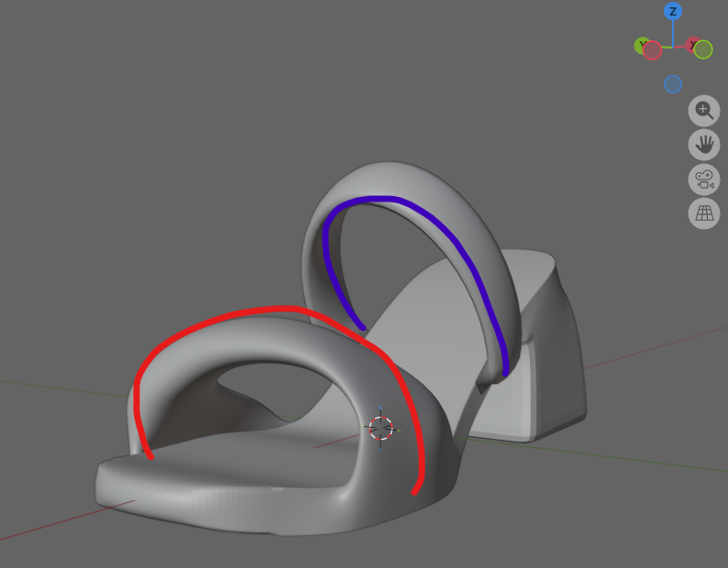The width and height of the screenshot is (728, 568).
Task: Click empty gray viewport background to deselect
Action: click(x=138, y=137)
